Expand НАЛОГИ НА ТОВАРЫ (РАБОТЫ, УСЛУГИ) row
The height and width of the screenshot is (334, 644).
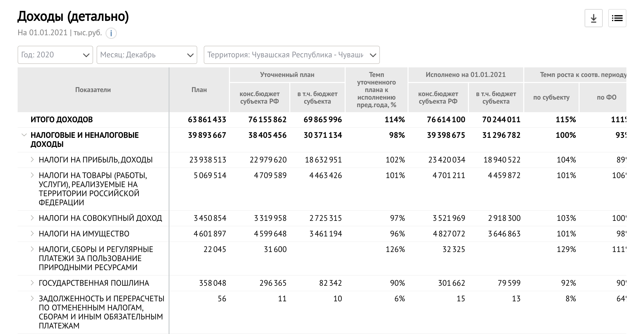32,175
